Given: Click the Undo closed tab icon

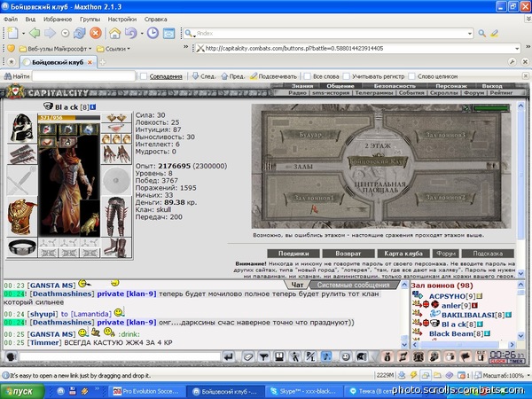Looking at the screenshot, I should pos(130,34).
